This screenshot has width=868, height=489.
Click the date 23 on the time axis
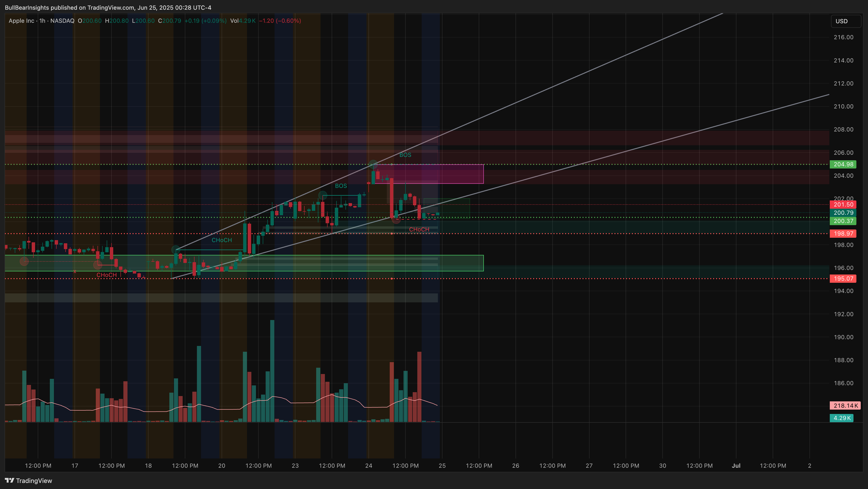[x=295, y=465]
